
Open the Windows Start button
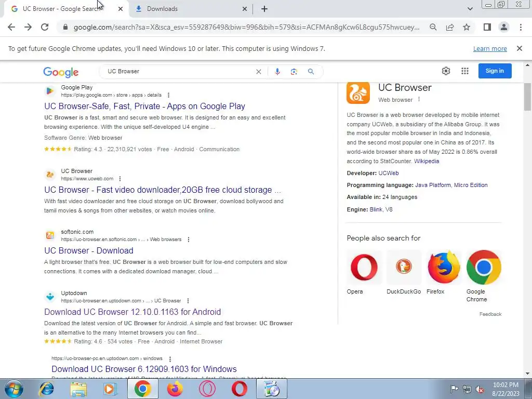coord(14,389)
